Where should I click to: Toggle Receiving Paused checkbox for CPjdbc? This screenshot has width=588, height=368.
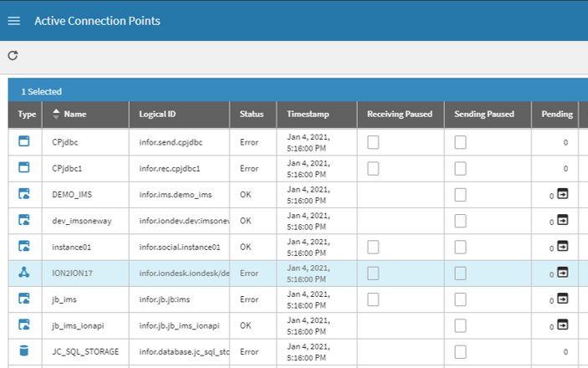click(373, 142)
